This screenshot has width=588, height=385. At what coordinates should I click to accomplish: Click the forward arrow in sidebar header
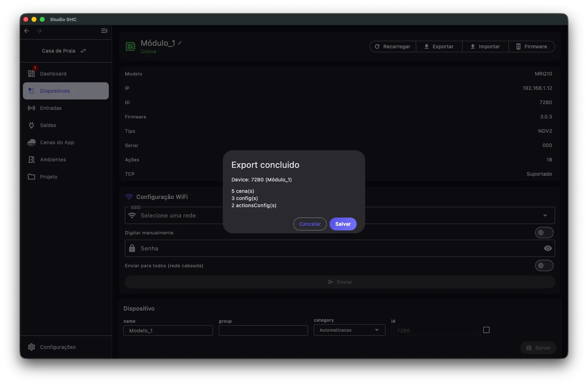click(39, 31)
